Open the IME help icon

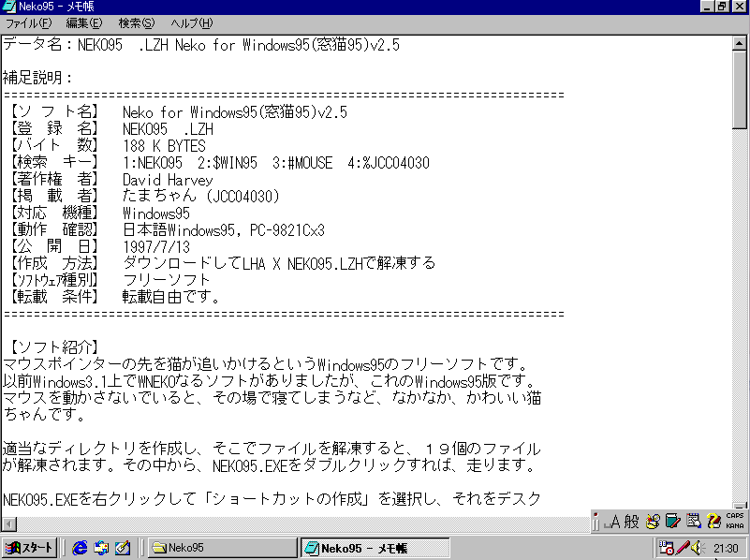pyautogui.click(x=713, y=522)
